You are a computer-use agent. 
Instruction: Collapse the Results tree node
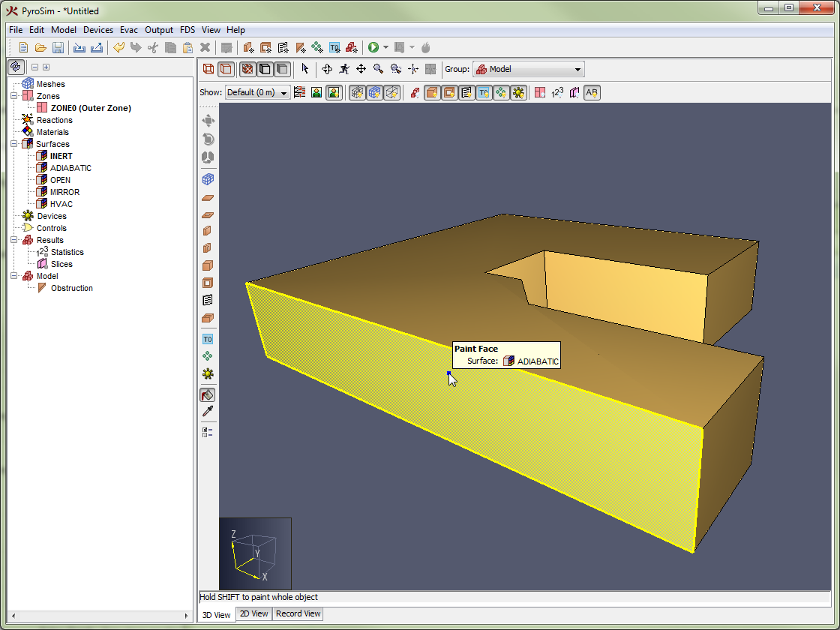point(14,240)
